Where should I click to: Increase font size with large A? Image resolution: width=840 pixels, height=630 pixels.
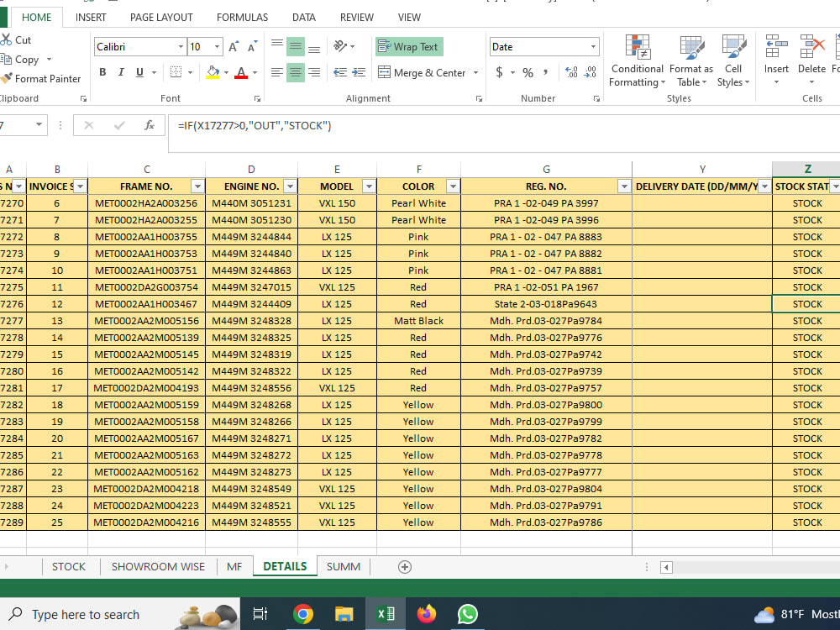click(x=233, y=46)
